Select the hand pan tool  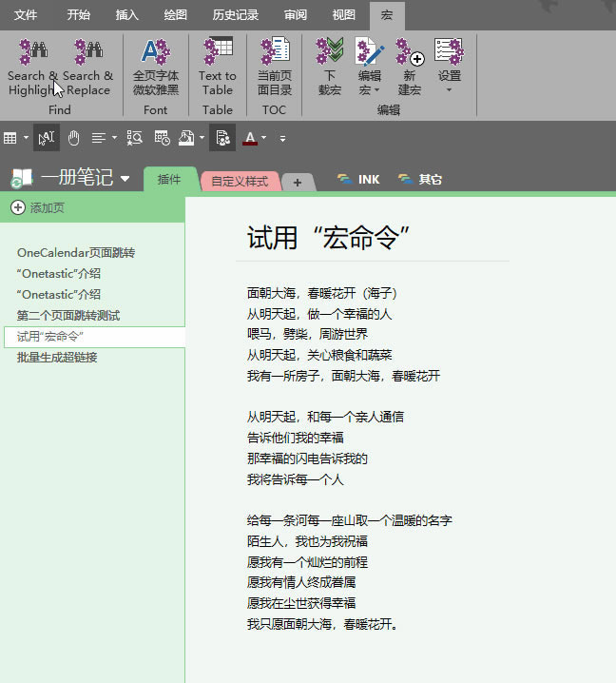(73, 138)
